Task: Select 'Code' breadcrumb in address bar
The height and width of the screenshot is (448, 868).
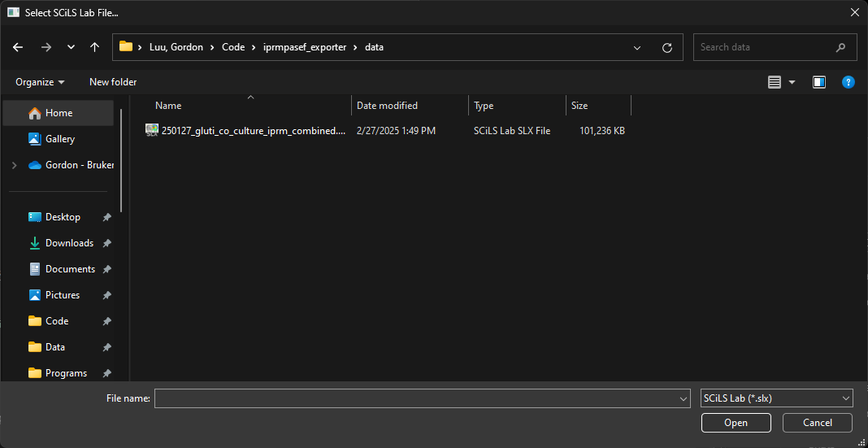Action: 233,47
